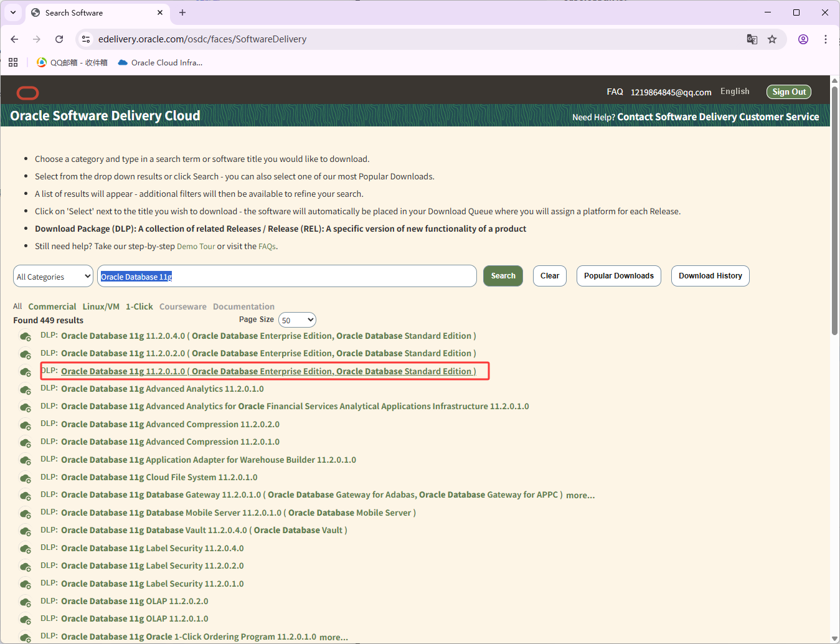This screenshot has height=644, width=840.
Task: Open Contact Software Delivery Customer Service link
Action: (718, 116)
